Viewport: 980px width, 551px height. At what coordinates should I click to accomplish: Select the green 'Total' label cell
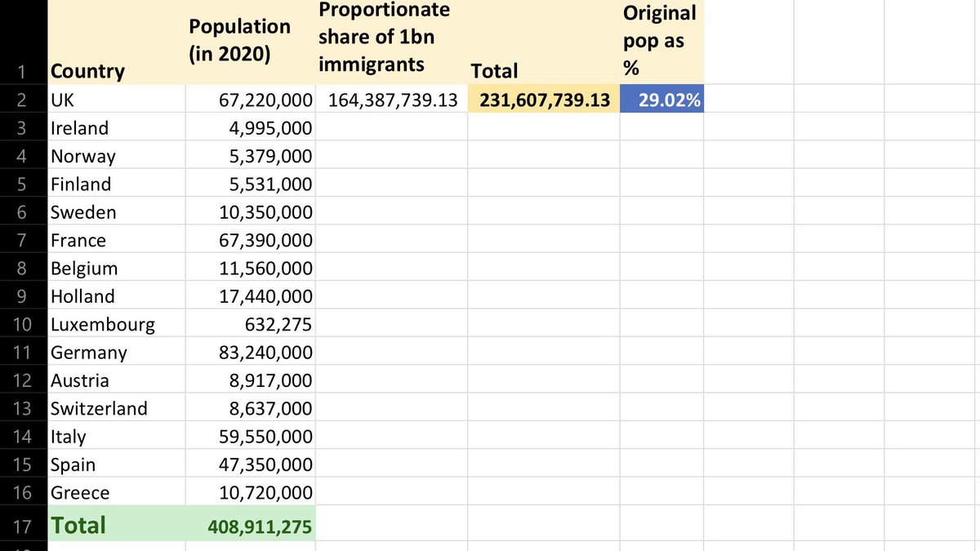tap(116, 524)
